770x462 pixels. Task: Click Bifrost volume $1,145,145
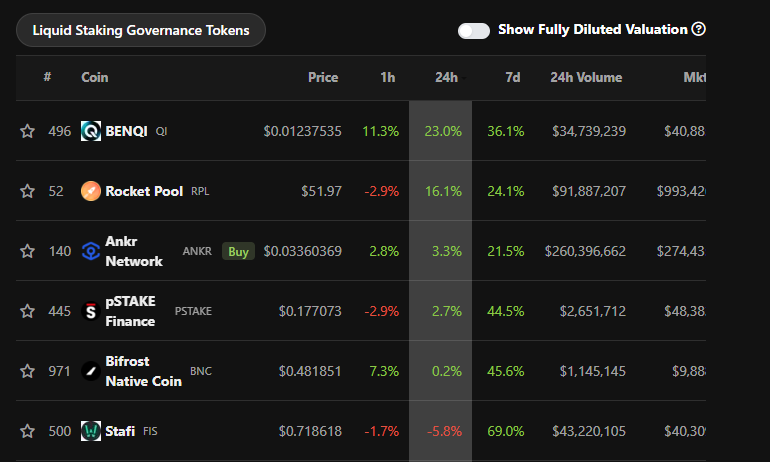click(x=593, y=371)
